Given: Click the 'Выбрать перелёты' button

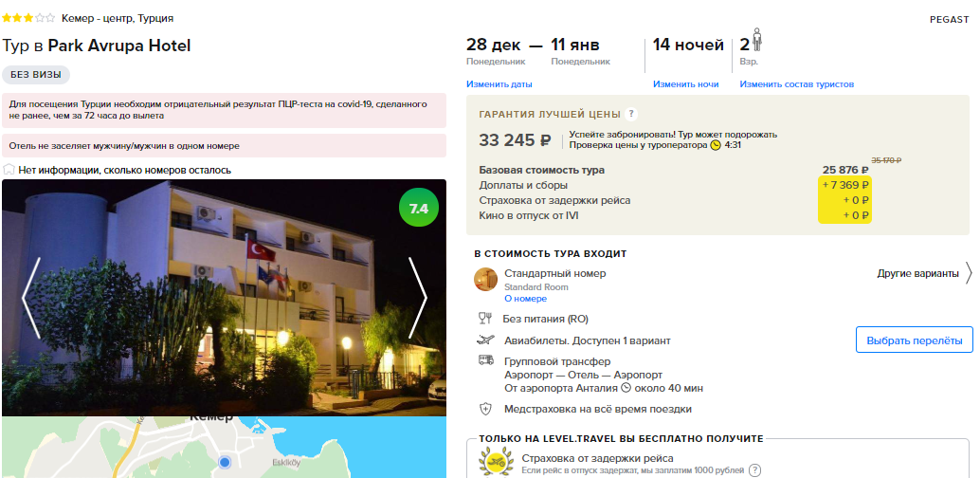Looking at the screenshot, I should (915, 341).
